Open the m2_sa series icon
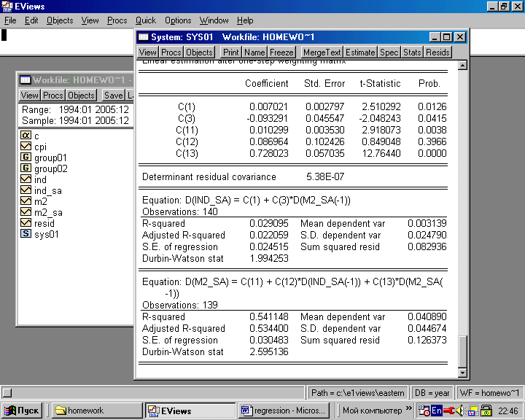This screenshot has height=420, width=525. pyautogui.click(x=26, y=212)
